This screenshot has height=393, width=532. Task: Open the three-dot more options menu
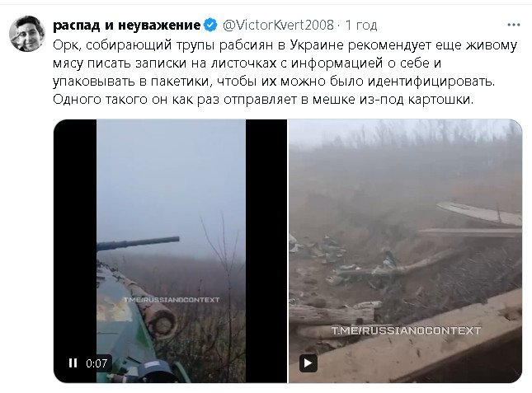pyautogui.click(x=513, y=25)
